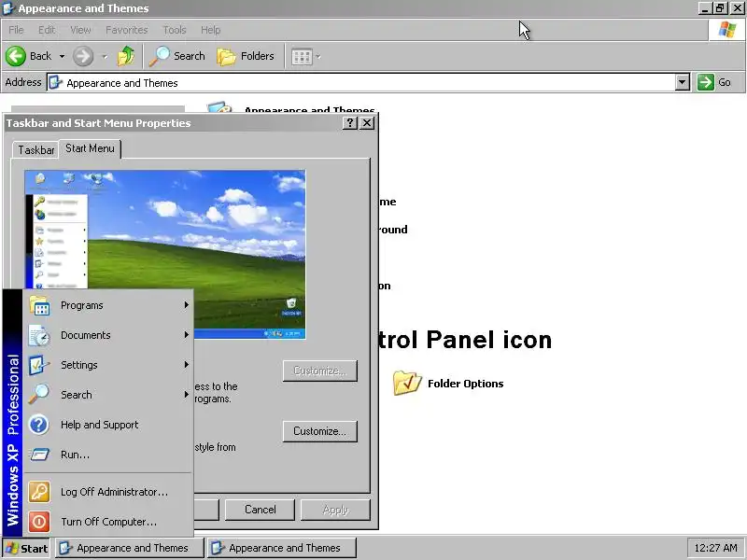The image size is (747, 560).
Task: Open the Back history dropdown arrow
Action: click(x=62, y=57)
